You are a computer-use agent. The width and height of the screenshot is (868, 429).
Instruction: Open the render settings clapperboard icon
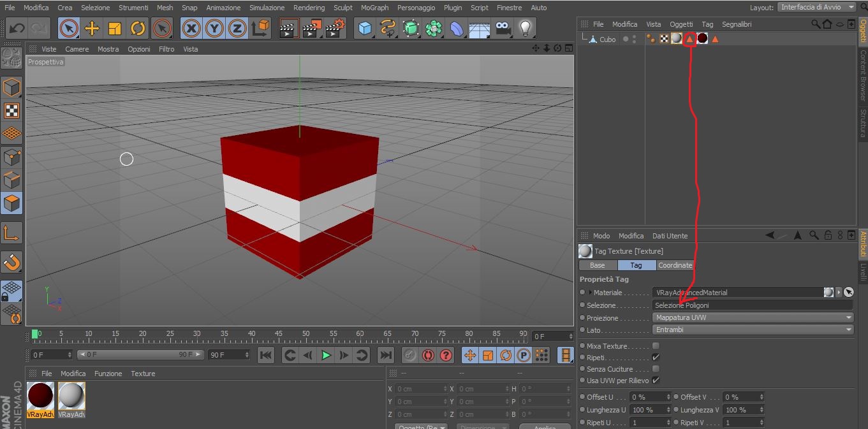click(x=335, y=29)
